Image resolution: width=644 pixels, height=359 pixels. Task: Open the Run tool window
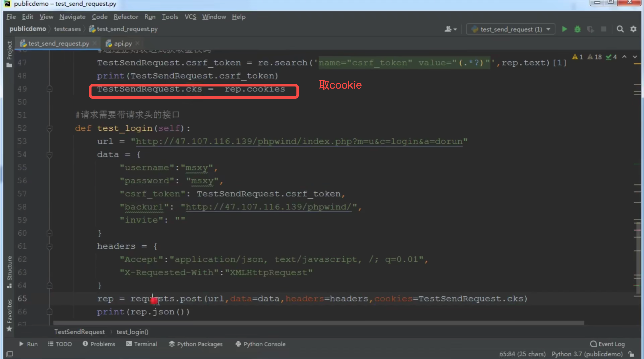coord(28,344)
